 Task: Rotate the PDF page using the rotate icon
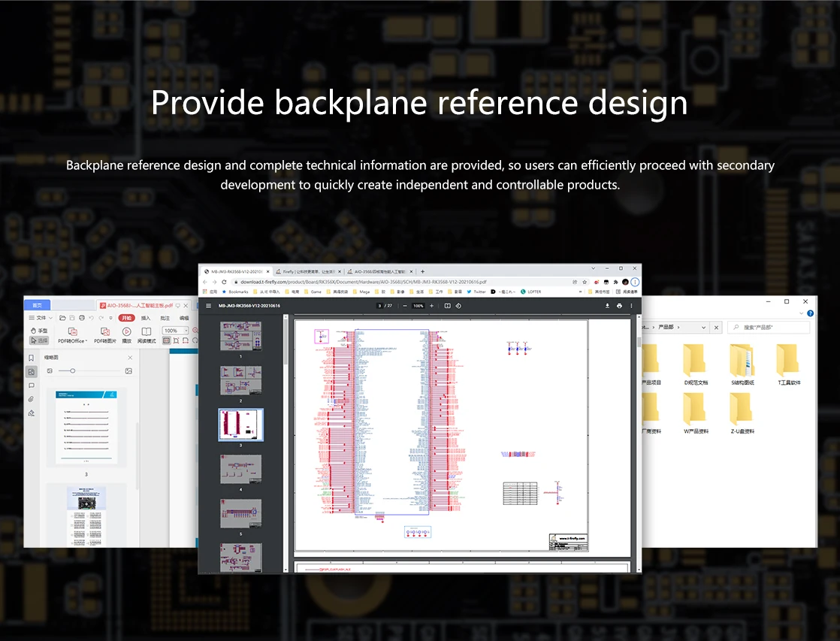pyautogui.click(x=458, y=306)
